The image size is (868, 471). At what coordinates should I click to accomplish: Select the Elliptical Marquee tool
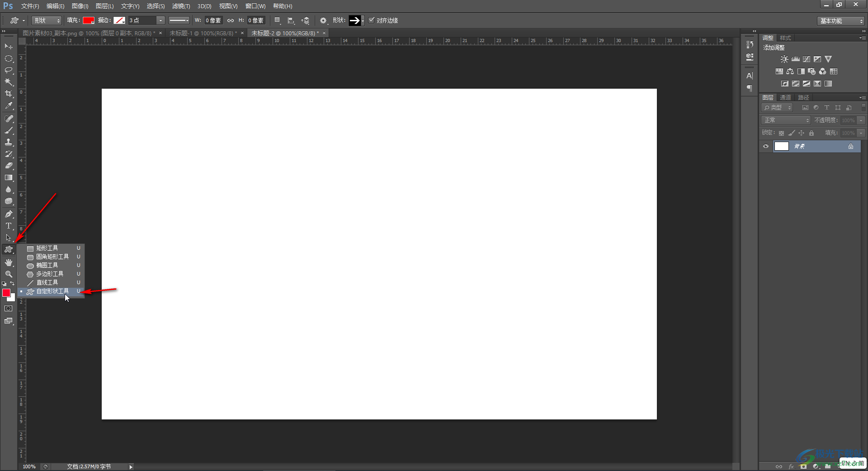click(x=9, y=58)
